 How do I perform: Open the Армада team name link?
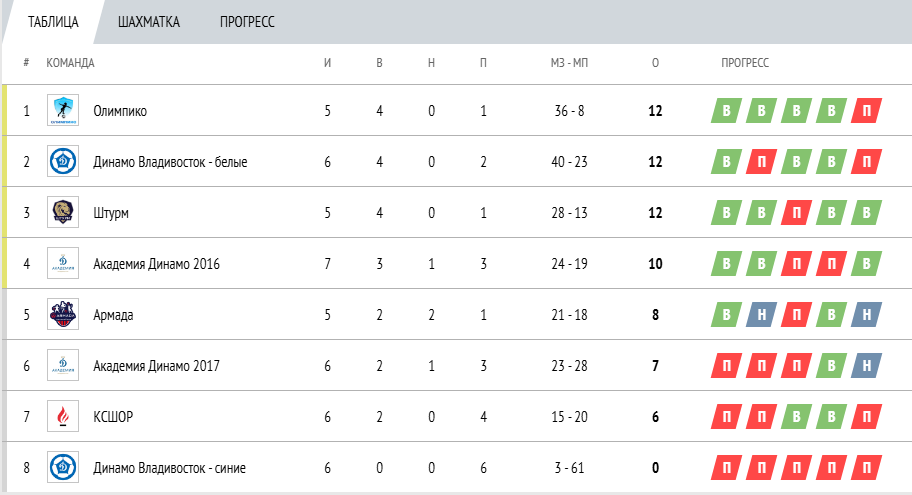pyautogui.click(x=113, y=315)
